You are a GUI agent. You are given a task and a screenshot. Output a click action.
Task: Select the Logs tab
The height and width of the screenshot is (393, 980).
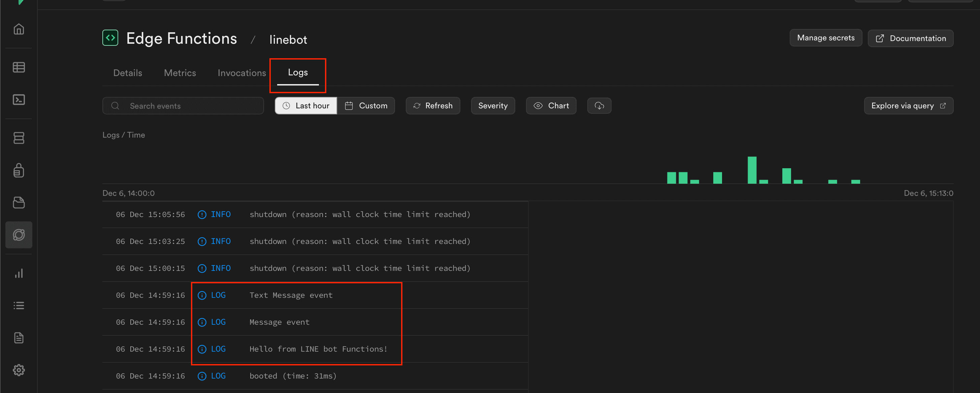pos(298,73)
